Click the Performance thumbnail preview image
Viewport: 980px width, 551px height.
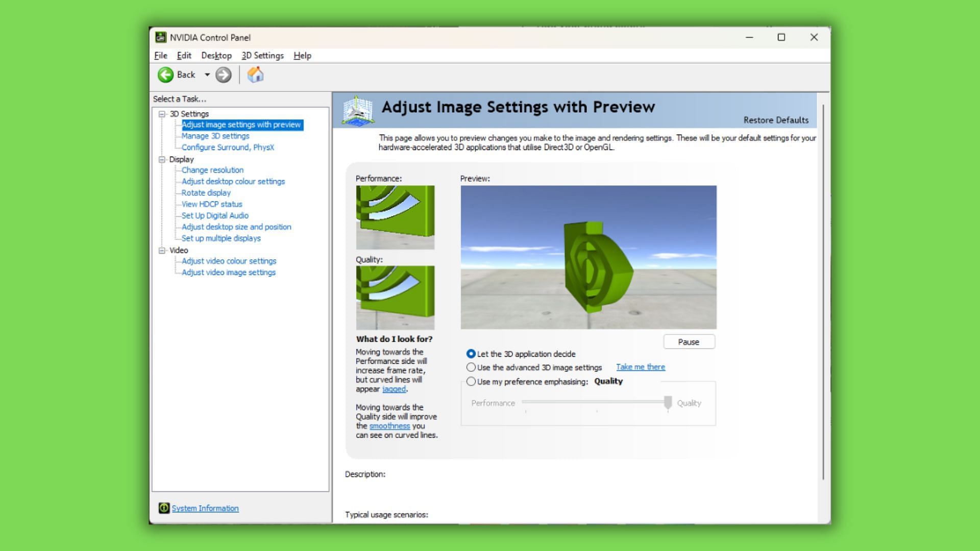coord(395,217)
